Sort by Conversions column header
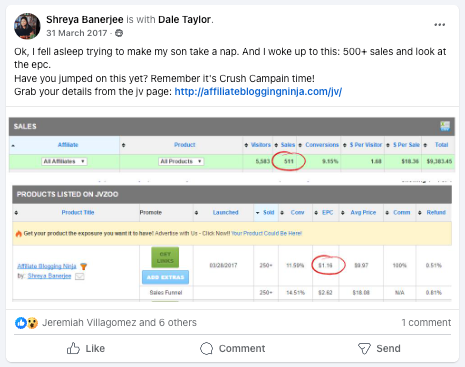Screen dimensions: 465x367 pos(322,145)
